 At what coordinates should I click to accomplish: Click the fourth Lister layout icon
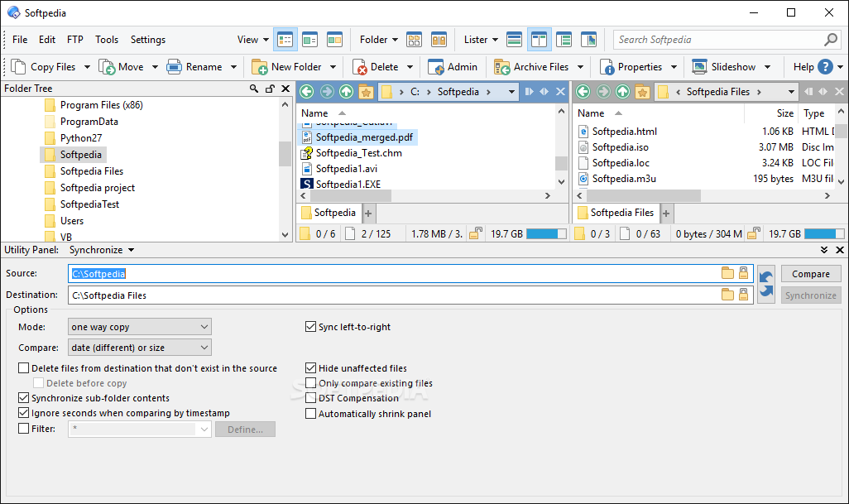click(588, 40)
